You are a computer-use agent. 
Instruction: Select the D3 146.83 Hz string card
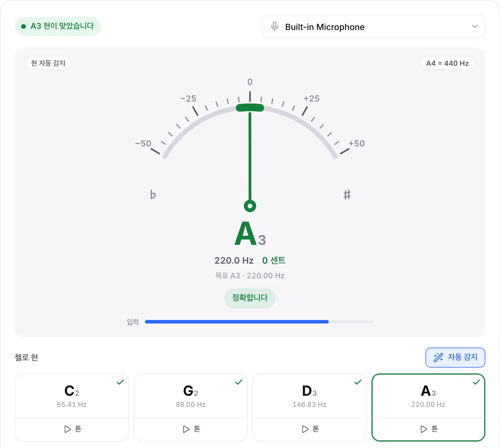click(x=310, y=396)
